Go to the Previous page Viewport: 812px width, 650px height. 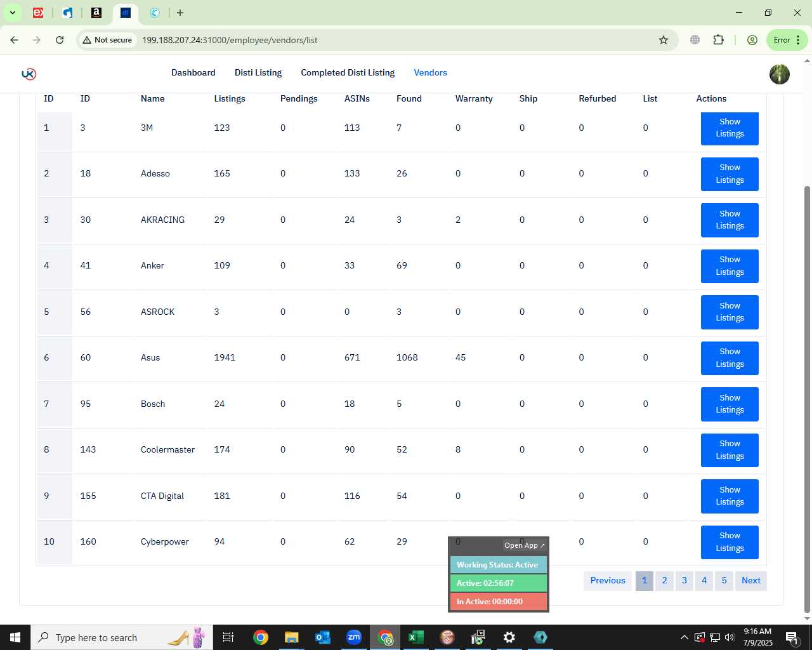pyautogui.click(x=608, y=581)
